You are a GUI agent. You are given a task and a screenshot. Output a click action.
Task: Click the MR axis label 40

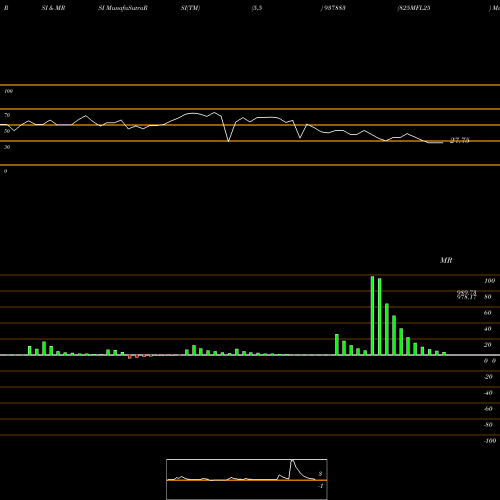488,329
